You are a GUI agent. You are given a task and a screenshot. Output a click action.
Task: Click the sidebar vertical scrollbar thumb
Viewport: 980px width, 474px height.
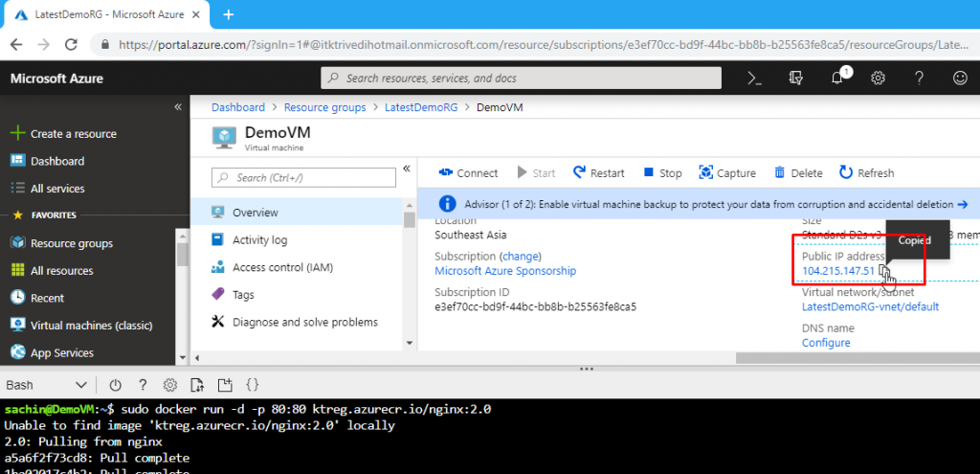[183, 255]
